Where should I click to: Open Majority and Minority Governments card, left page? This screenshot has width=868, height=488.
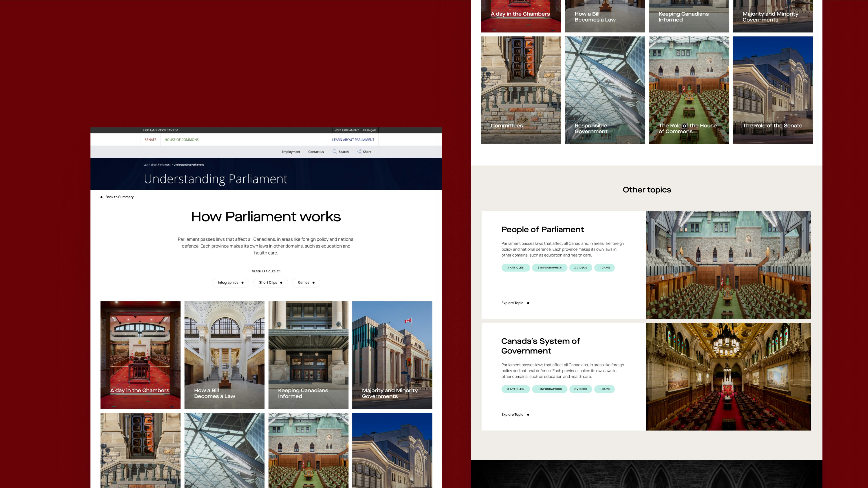tap(392, 355)
